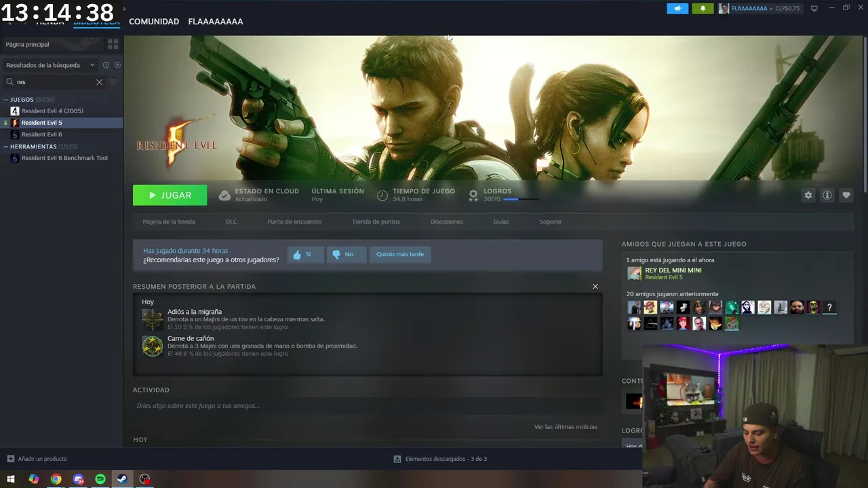Open advanced filter options icon beside search
Screen dimensions: 868x488
point(113,82)
